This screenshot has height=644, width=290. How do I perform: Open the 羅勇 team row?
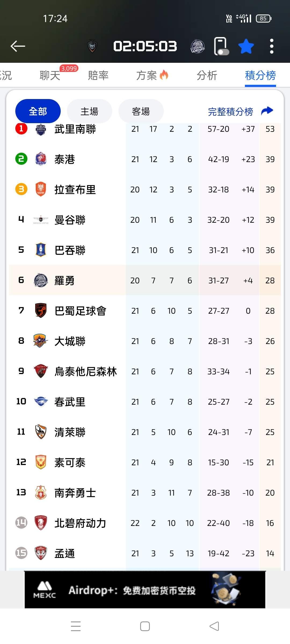145,280
